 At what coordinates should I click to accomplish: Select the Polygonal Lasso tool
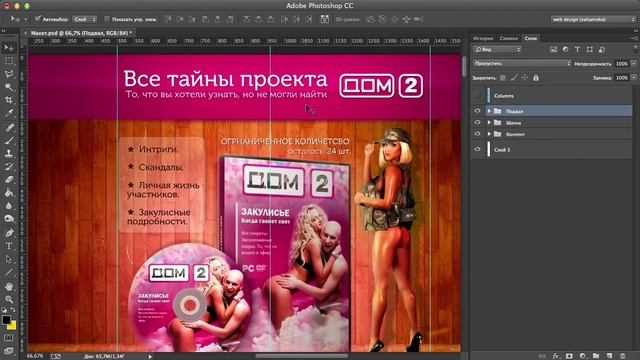(x=9, y=74)
